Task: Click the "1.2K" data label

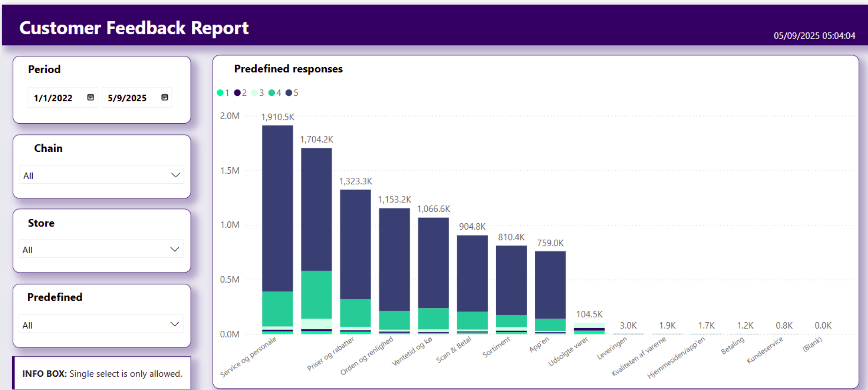Action: [745, 325]
